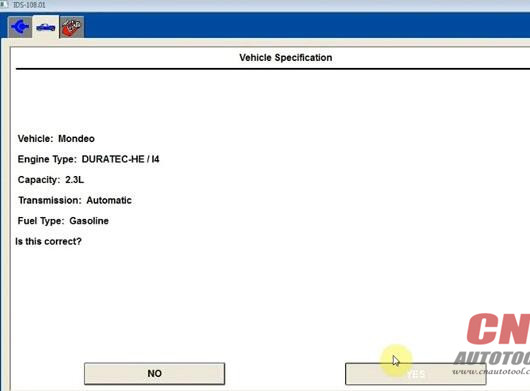Click the blank white area above Vehicle line
530x391 pixels.
[x=270, y=101]
